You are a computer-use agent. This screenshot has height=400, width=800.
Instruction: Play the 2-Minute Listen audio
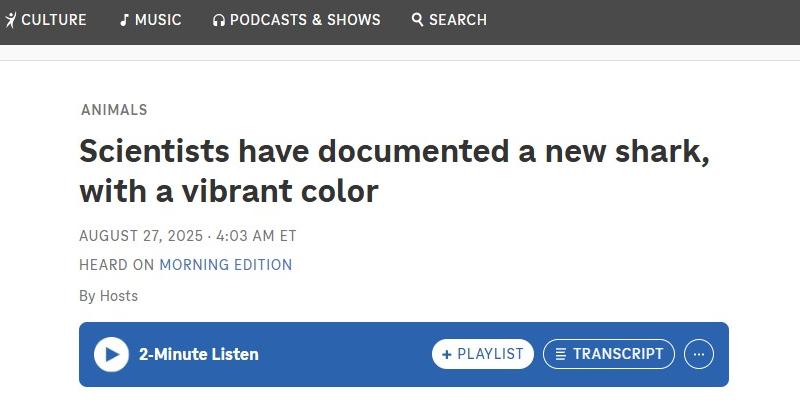point(111,354)
